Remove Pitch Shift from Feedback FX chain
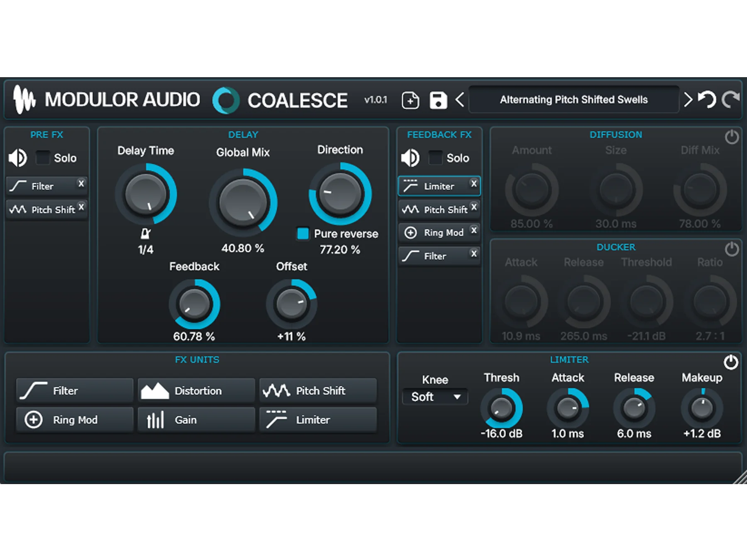 point(474,207)
